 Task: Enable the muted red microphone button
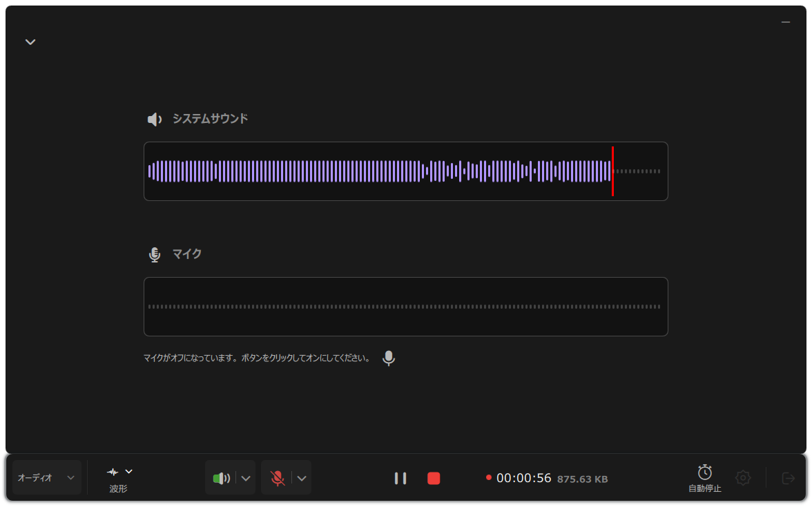point(278,478)
